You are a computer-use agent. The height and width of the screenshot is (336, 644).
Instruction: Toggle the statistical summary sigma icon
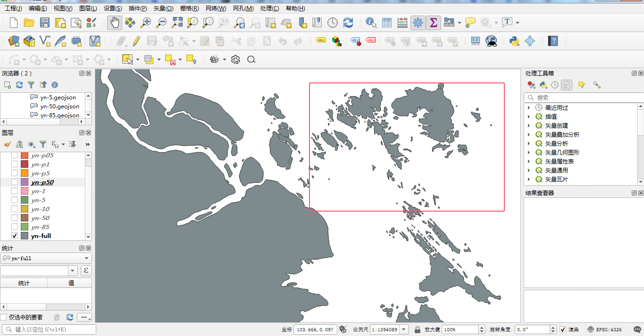(434, 23)
